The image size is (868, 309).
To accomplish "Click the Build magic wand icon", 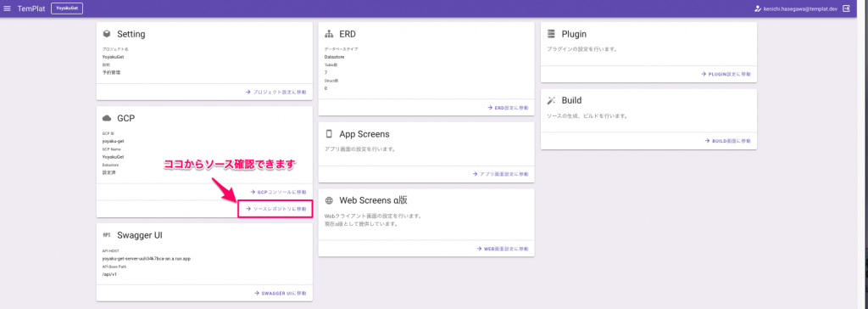I will [x=550, y=100].
